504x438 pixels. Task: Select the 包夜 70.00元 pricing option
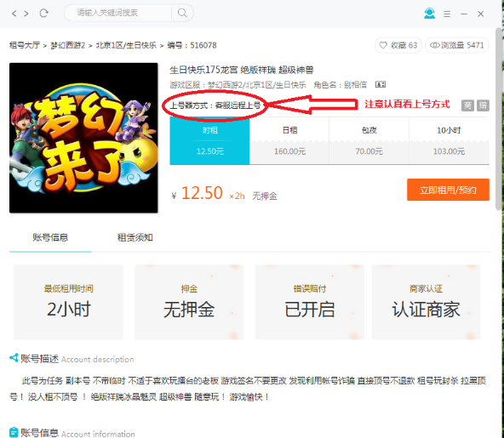click(x=369, y=140)
